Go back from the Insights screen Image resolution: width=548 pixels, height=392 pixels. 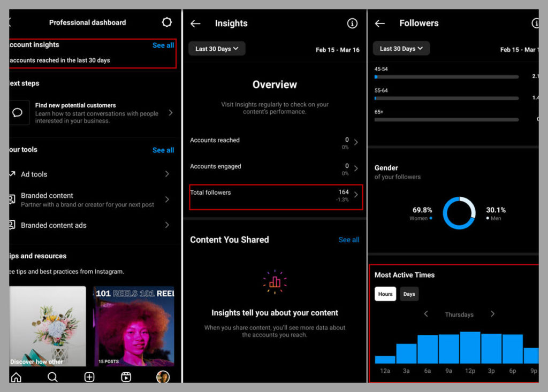195,24
